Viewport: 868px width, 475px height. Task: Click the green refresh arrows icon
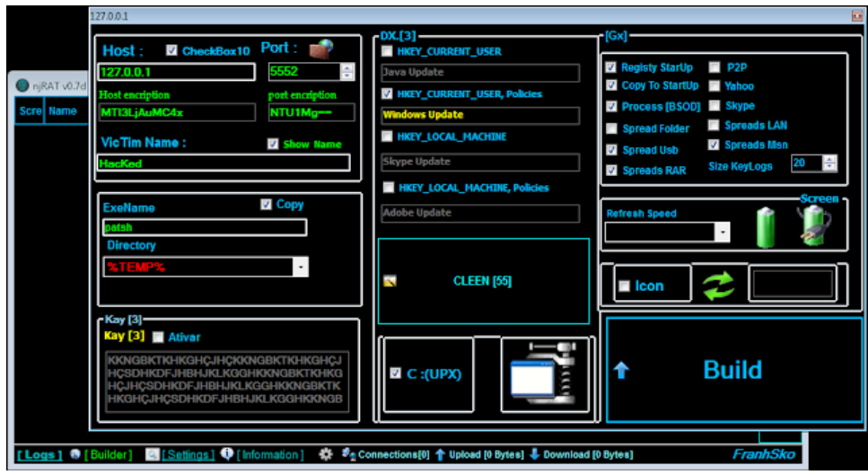click(718, 285)
